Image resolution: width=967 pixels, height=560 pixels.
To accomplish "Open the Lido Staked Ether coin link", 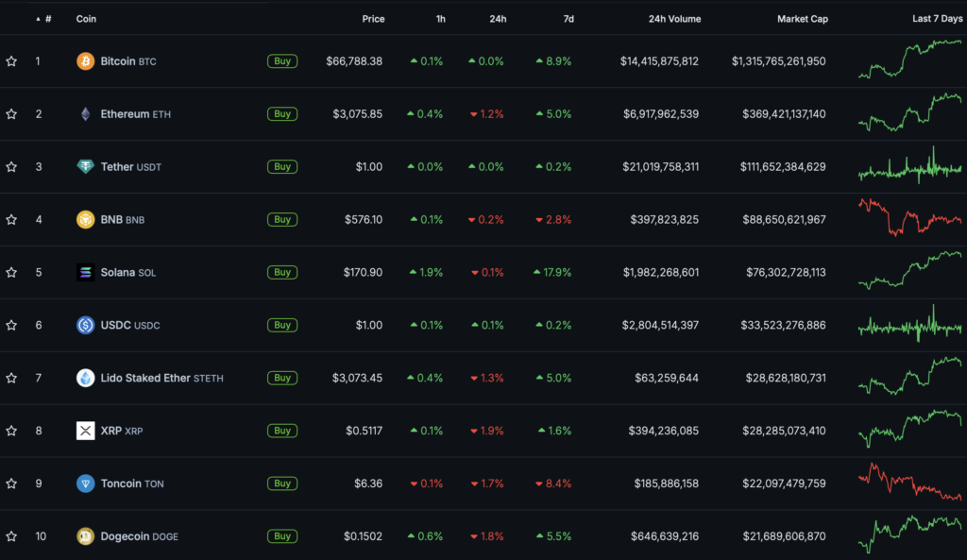I will pyautogui.click(x=145, y=379).
